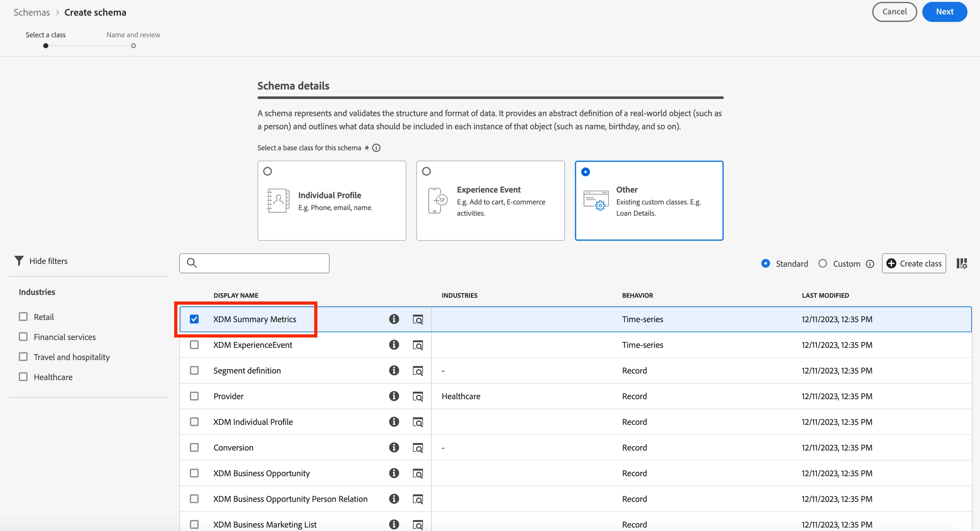
Task: Preview XDM ExperienceEvent class structure
Action: tap(418, 345)
